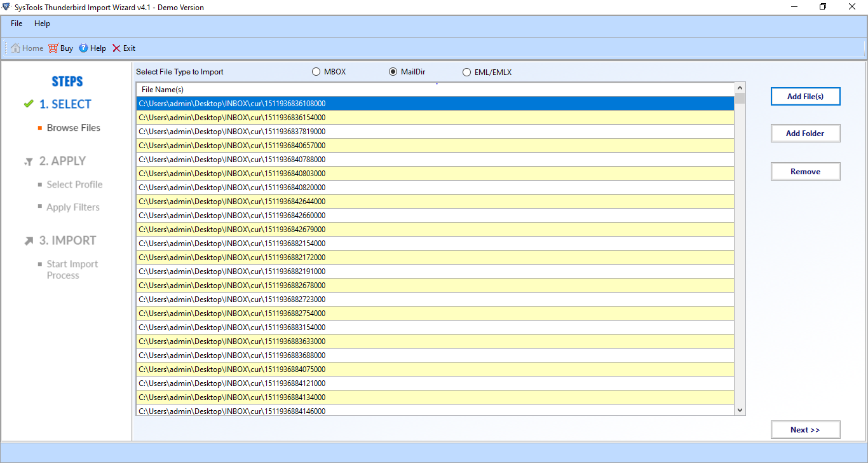The height and width of the screenshot is (463, 868).
Task: Select file row ending 1511936837819000
Action: (435, 132)
